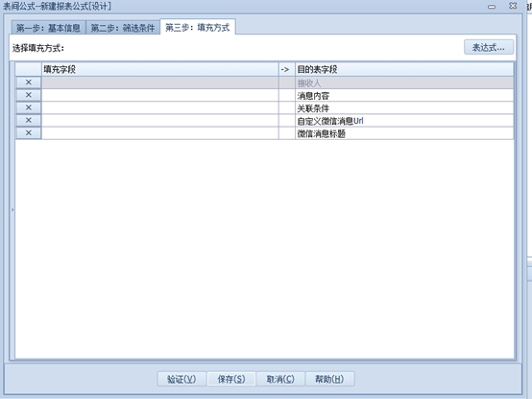Screen dimensions: 532x399
Task: Click the fill field cell for 消息内容
Action: pyautogui.click(x=160, y=95)
